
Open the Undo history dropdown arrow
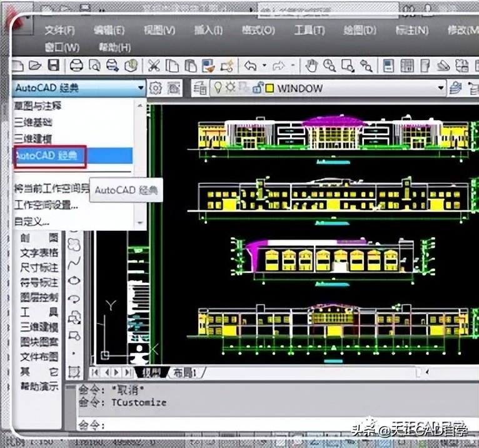[x=265, y=66]
